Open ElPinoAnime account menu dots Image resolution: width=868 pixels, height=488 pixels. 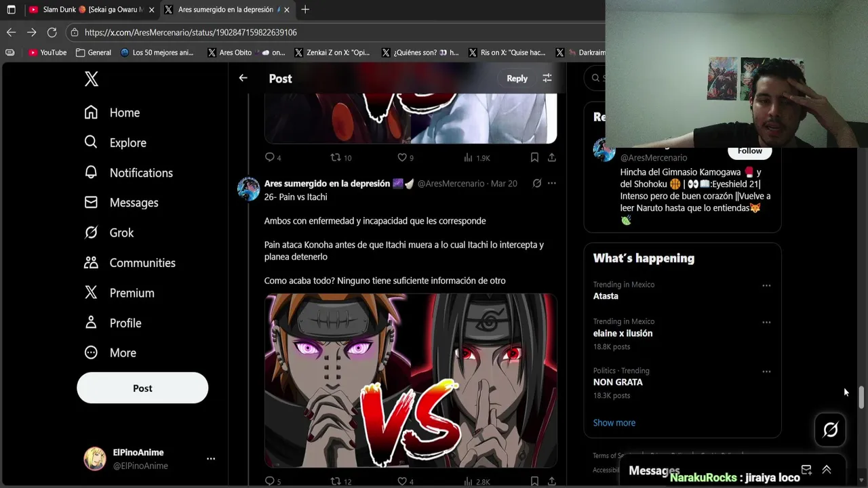[211, 459]
